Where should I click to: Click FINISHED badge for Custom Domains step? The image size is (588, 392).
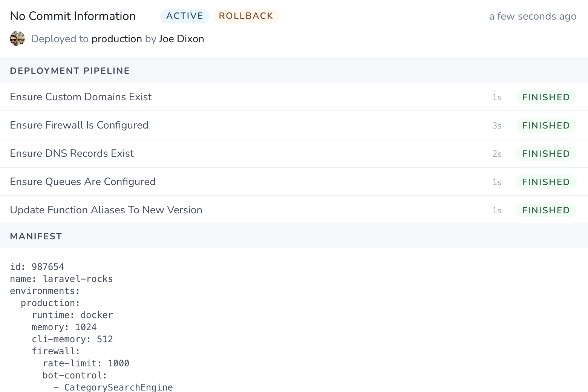546,97
